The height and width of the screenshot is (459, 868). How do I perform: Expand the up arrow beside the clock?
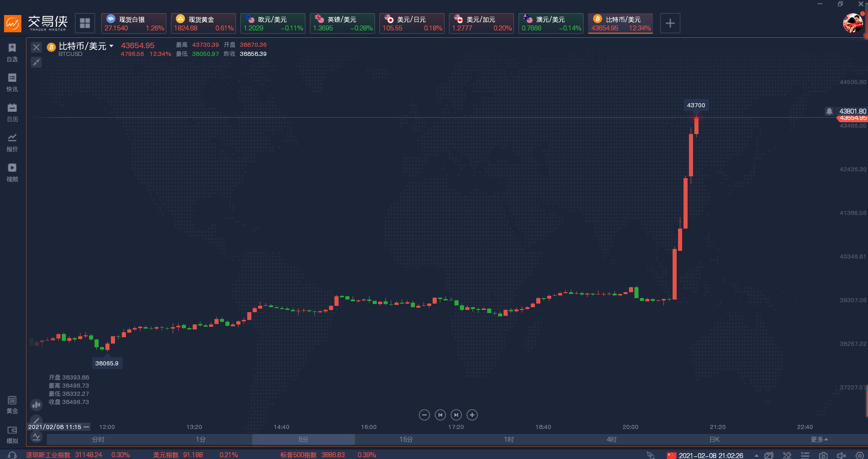point(756,455)
